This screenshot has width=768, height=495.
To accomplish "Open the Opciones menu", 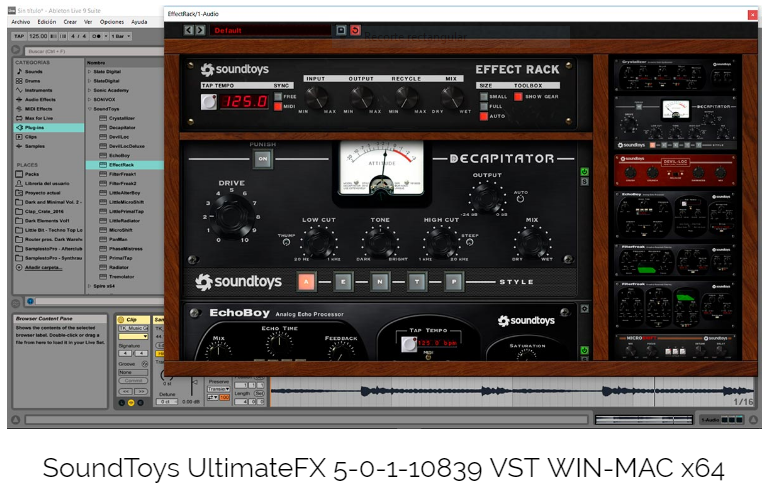I will [x=112, y=22].
